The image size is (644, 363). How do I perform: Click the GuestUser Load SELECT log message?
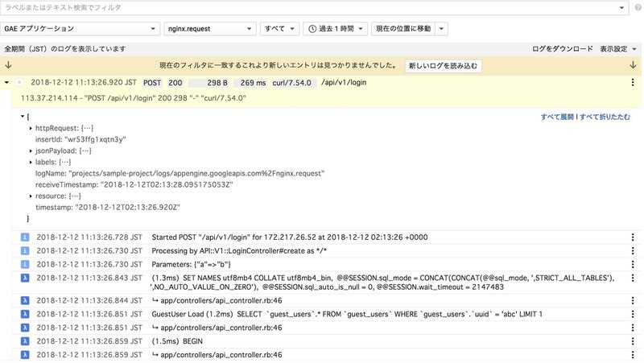347,314
